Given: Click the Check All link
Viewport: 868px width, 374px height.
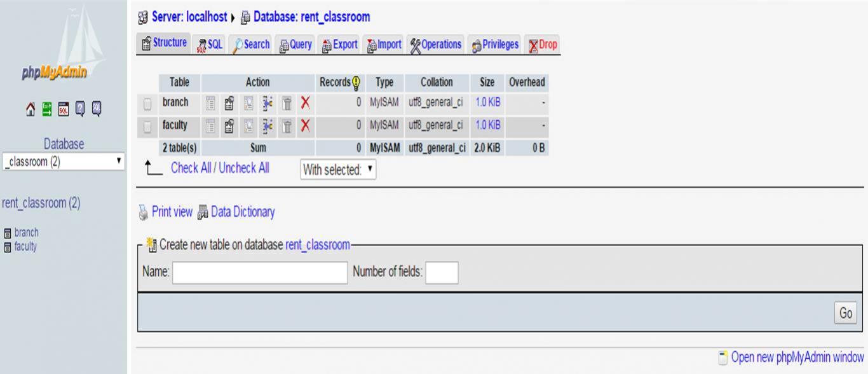Looking at the screenshot, I should tap(193, 168).
